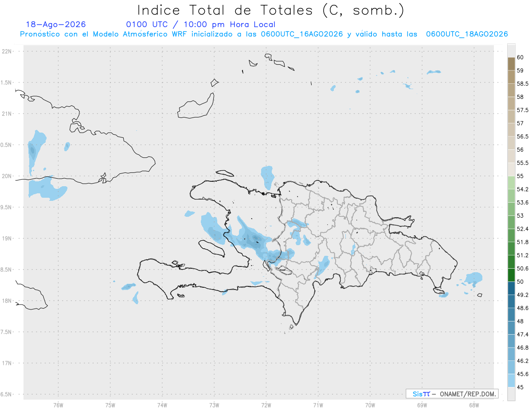
Task: Click the latitude label '18N'
Action: 7,301
